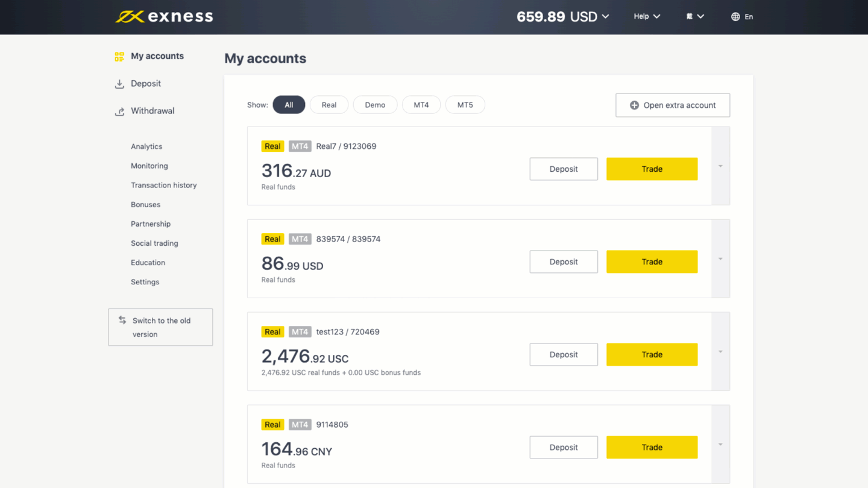Open the Education section
868x488 pixels.
point(148,262)
